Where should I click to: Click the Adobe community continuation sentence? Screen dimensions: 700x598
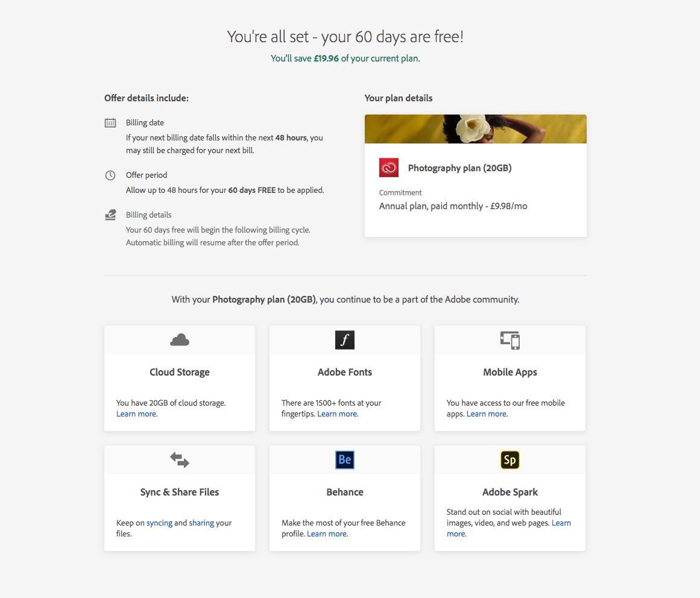pos(345,300)
